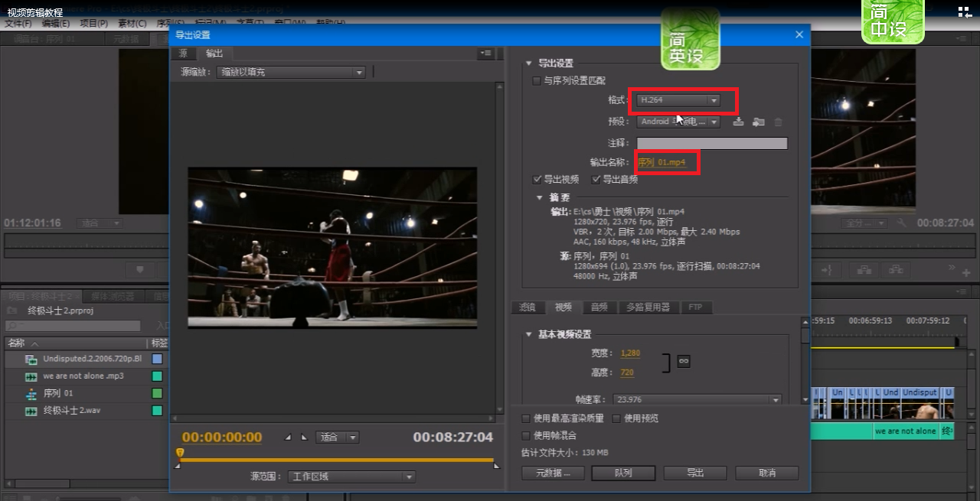Click the 高度 value 720
This screenshot has height=501, width=980.
pyautogui.click(x=627, y=372)
